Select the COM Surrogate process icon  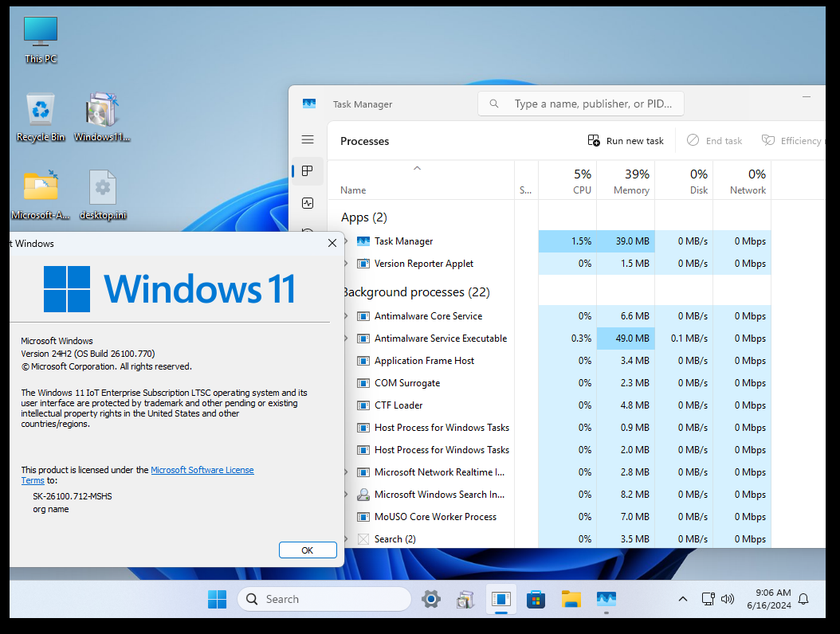(363, 383)
